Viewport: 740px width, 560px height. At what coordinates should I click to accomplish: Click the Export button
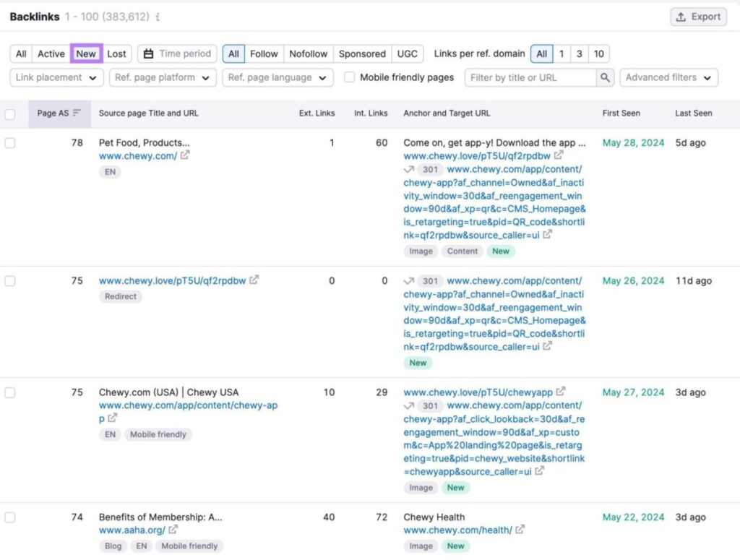coord(698,17)
